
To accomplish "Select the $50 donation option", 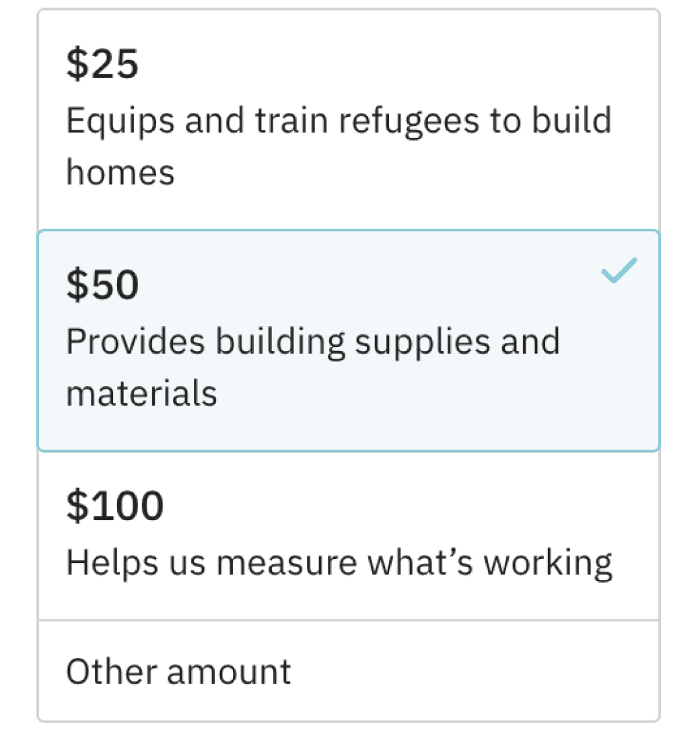I will tap(349, 340).
